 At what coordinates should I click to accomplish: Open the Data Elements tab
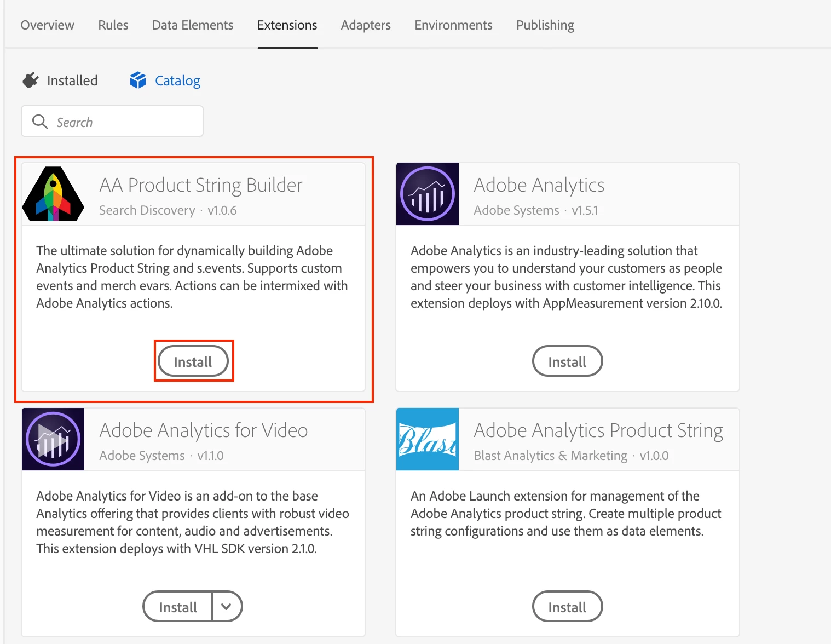point(193,25)
